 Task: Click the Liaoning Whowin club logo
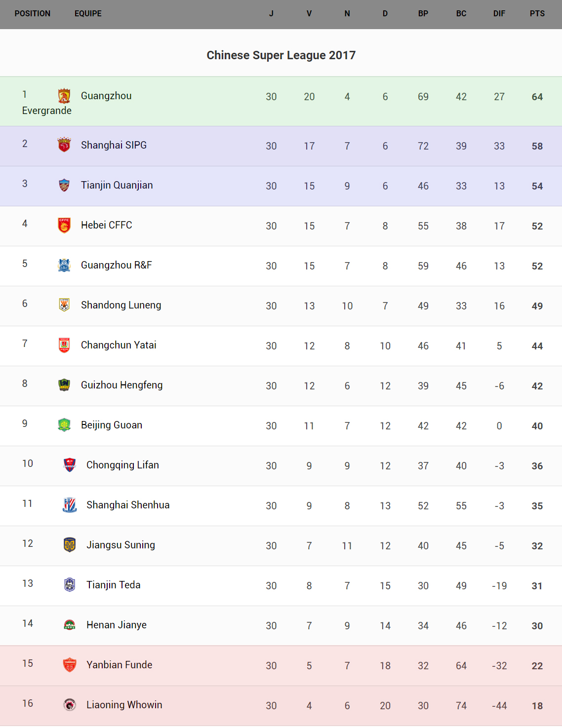pos(70,705)
